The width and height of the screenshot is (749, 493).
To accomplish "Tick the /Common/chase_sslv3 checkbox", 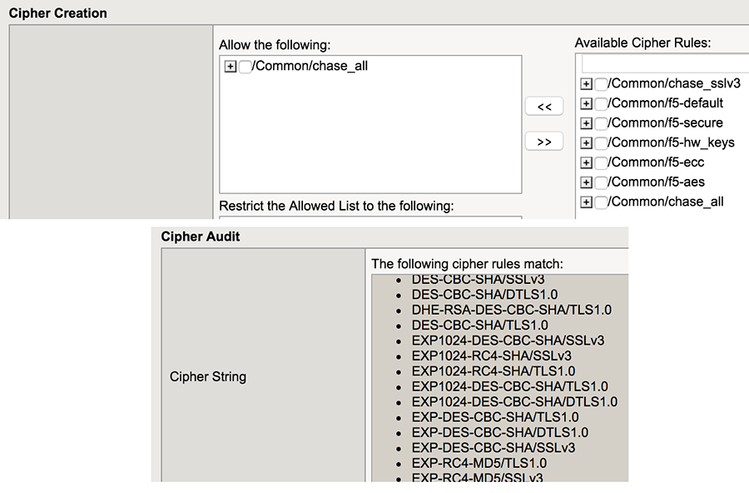I will tap(601, 84).
